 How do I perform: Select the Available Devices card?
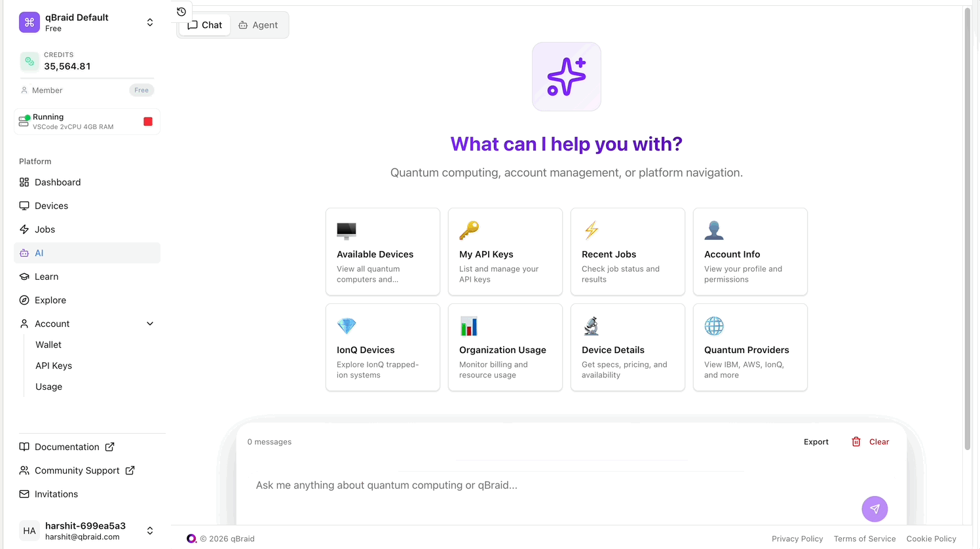(x=383, y=252)
